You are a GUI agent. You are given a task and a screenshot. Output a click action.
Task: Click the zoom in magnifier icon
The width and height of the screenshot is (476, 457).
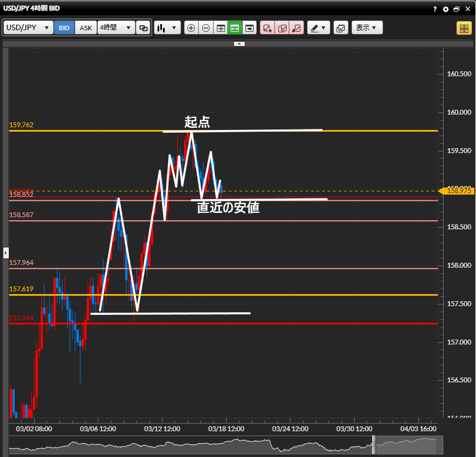point(191,28)
